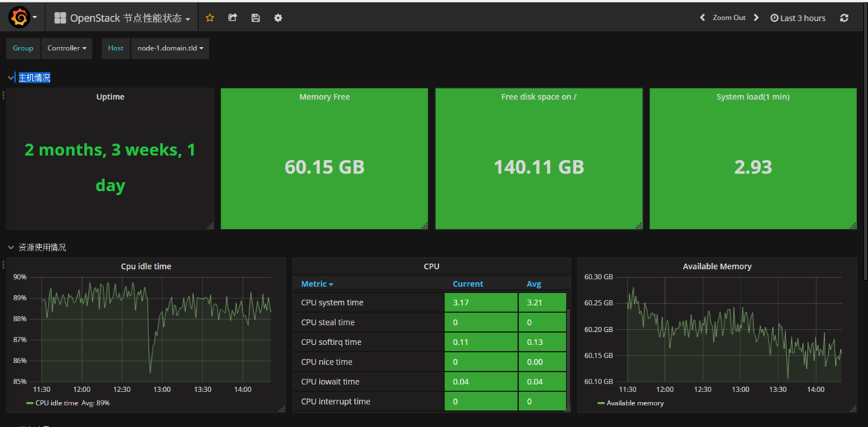Image resolution: width=868 pixels, height=427 pixels.
Task: Star this dashboard as favorite
Action: pyautogui.click(x=210, y=18)
